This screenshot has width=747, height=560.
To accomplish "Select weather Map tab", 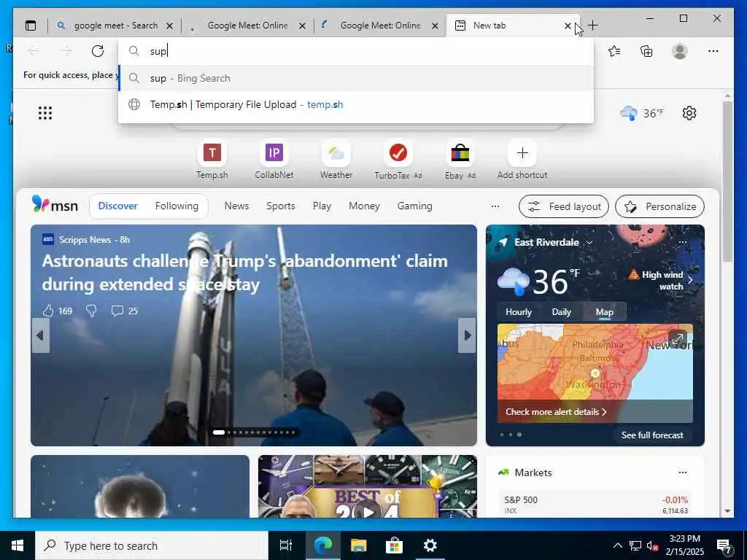I will point(604,312).
